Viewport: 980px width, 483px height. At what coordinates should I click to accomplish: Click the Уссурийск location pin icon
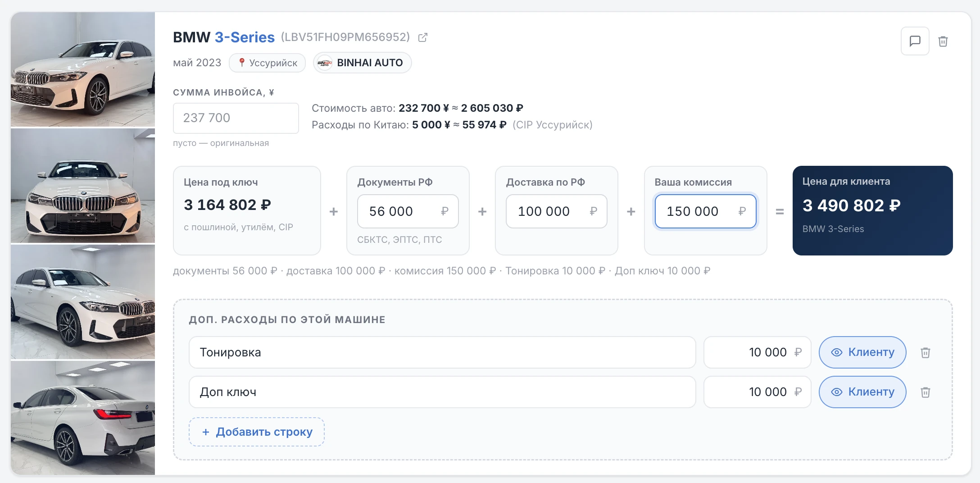(x=242, y=63)
